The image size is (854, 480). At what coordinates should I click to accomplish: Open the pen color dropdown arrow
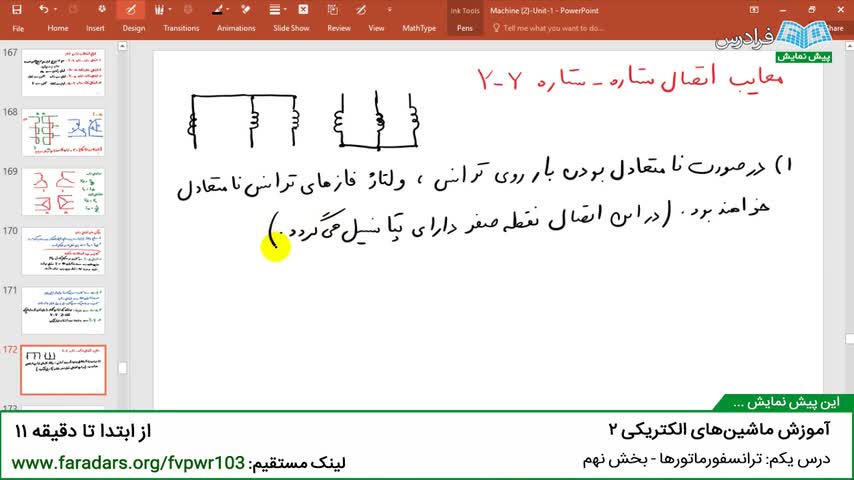pyautogui.click(x=227, y=10)
